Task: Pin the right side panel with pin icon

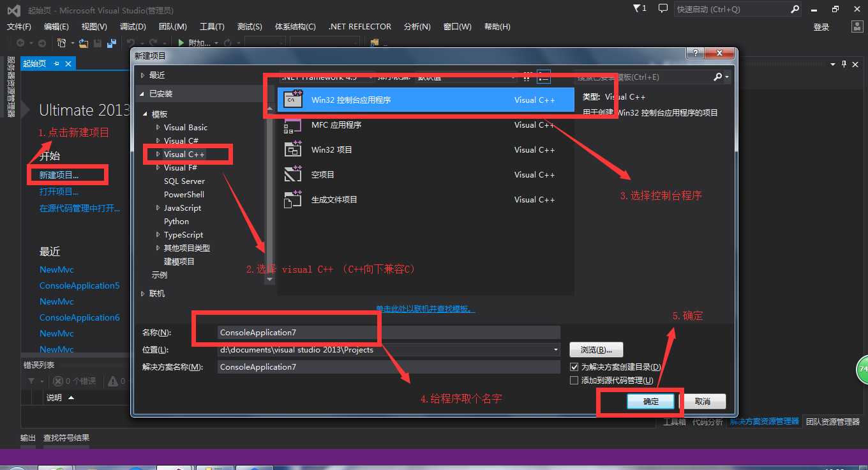Action: (844, 64)
